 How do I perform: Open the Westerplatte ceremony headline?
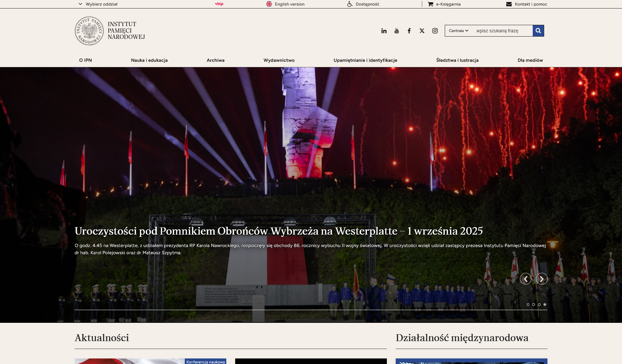[x=279, y=231]
